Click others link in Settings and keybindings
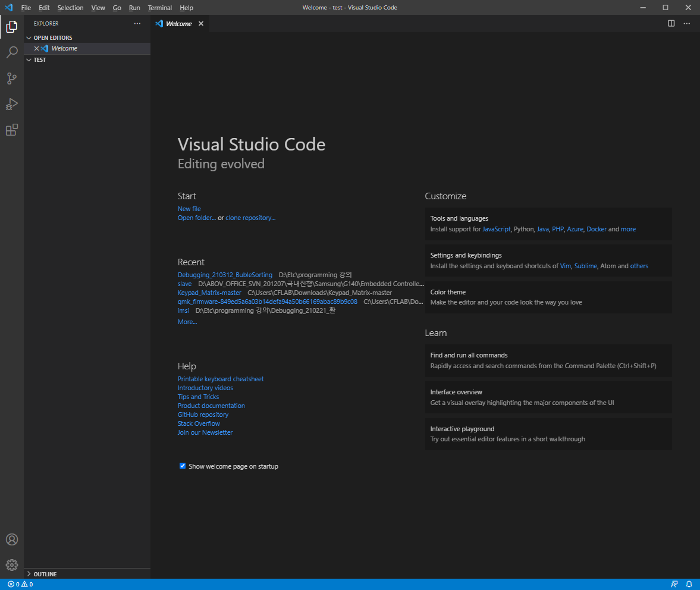This screenshot has height=590, width=700. [x=639, y=266]
